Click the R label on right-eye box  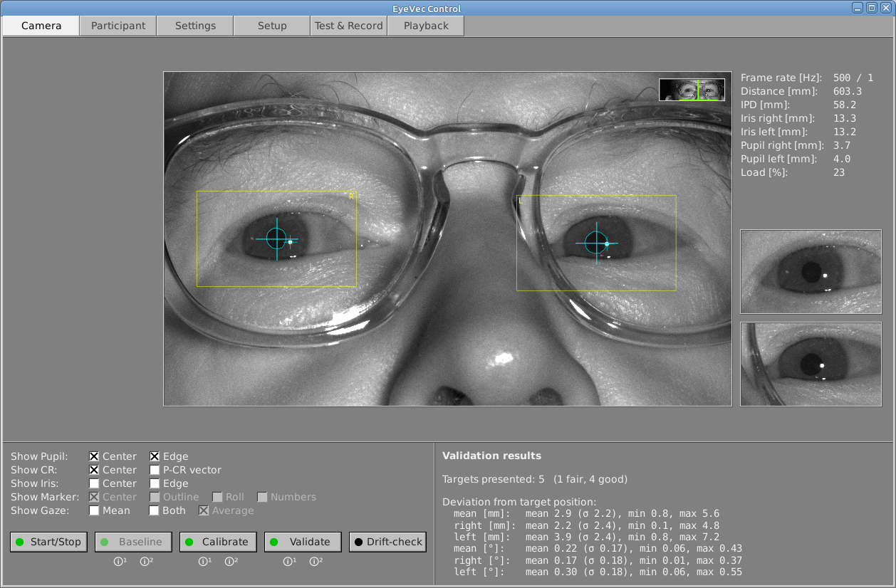coord(351,195)
